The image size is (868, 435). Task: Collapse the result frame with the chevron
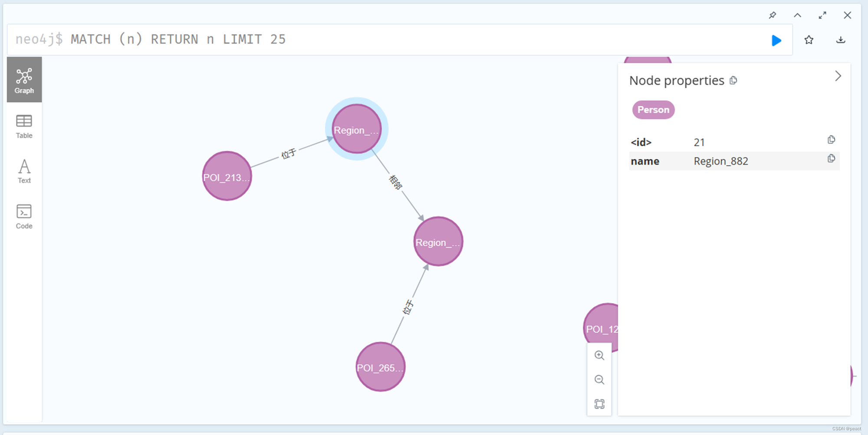pos(797,15)
